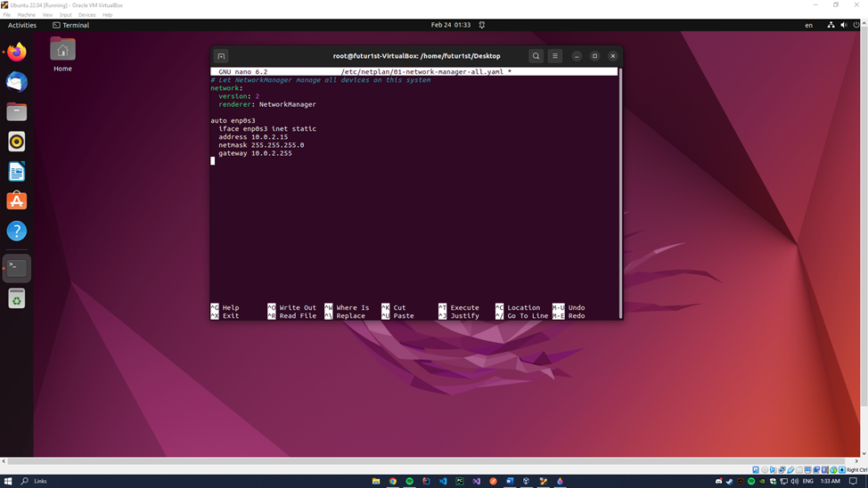Open VirtualBox cube icon in taskbar
868x488 pixels.
[527, 482]
